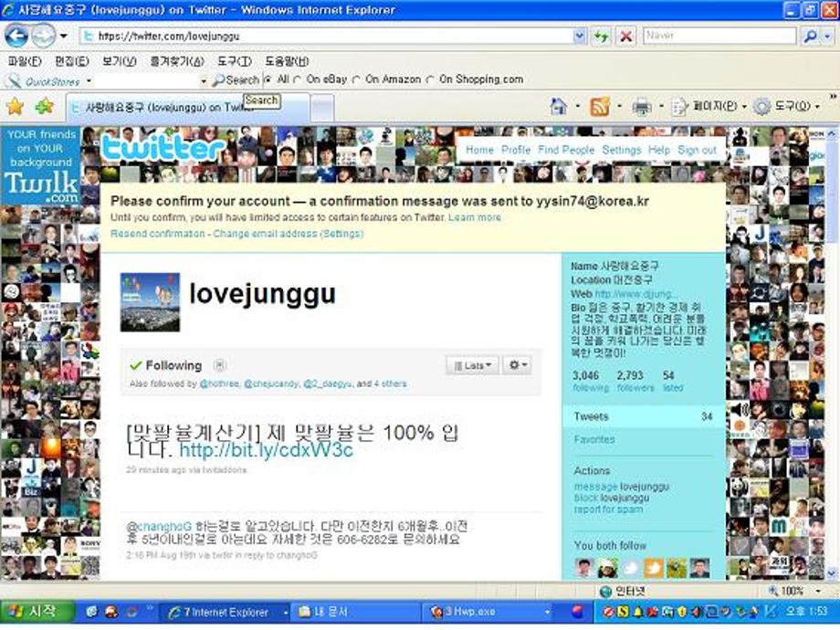Open the Windows 시작 Start button
The image size is (840, 630).
pyautogui.click(x=37, y=612)
